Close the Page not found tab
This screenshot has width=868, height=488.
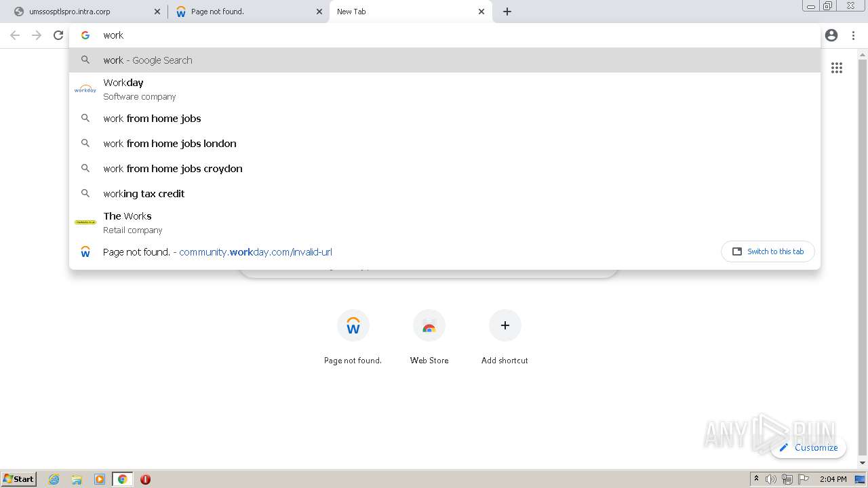click(x=319, y=12)
